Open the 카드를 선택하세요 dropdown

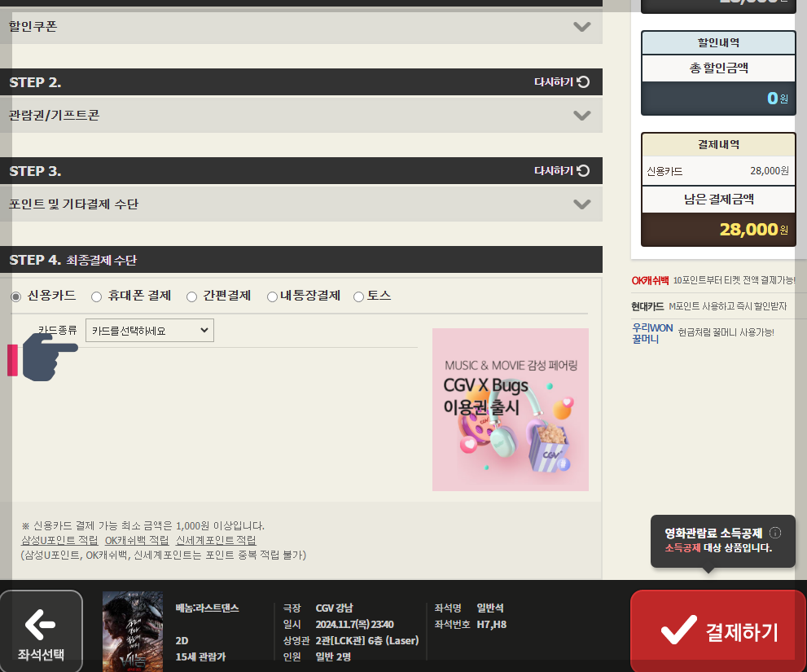(150, 331)
